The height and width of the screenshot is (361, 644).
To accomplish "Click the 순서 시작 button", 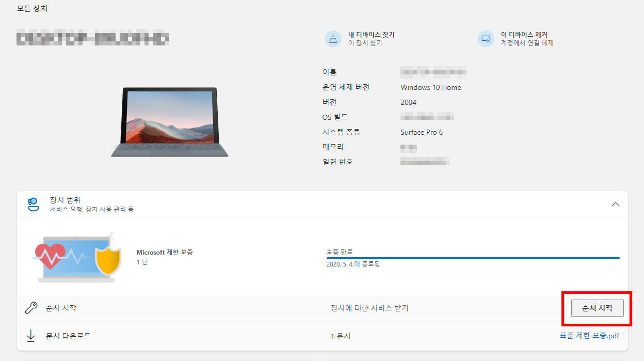I will click(x=598, y=308).
